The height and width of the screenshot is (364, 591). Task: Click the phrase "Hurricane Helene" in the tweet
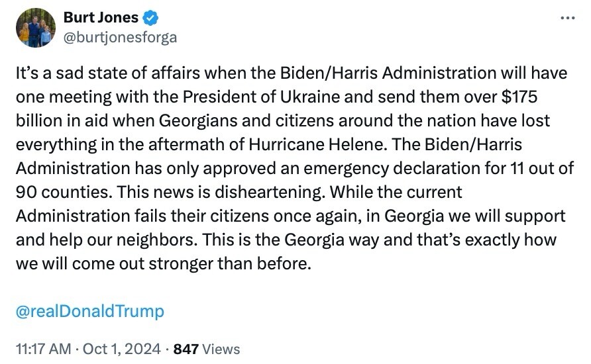pos(316,144)
